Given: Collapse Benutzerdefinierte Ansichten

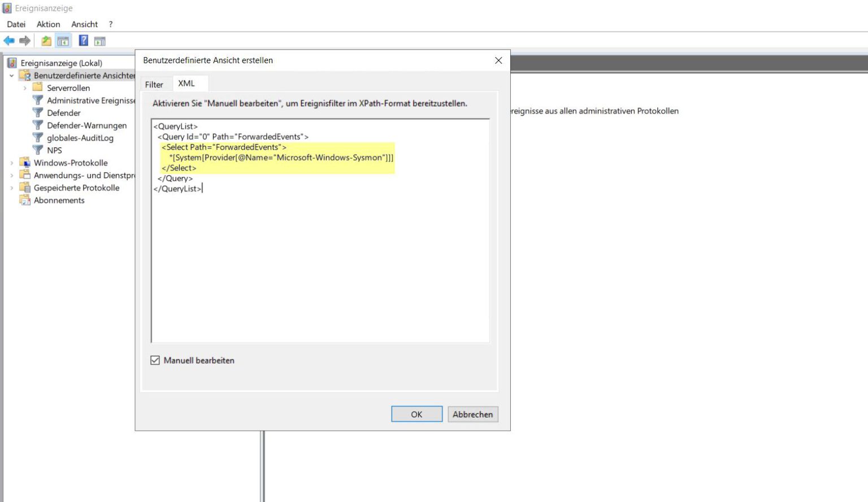Looking at the screenshot, I should (12, 75).
